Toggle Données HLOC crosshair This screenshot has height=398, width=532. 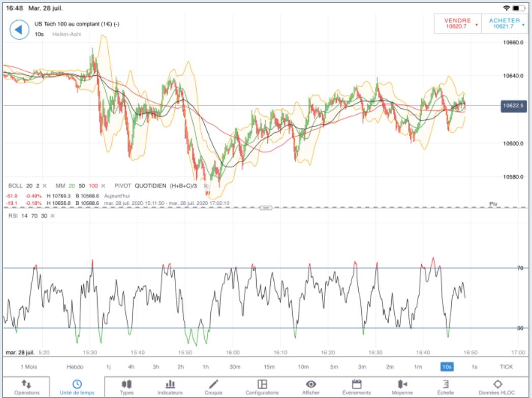tap(497, 387)
